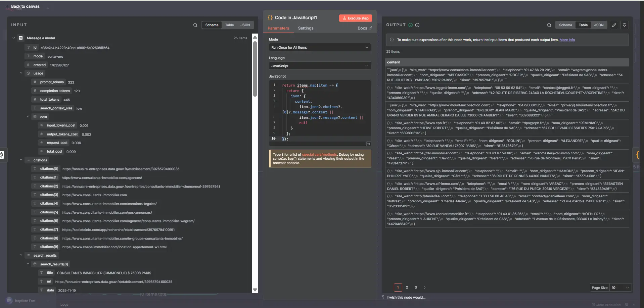Click the input panel scrollbar thumb
Screen dimensions: 644x308
click(x=255, y=69)
